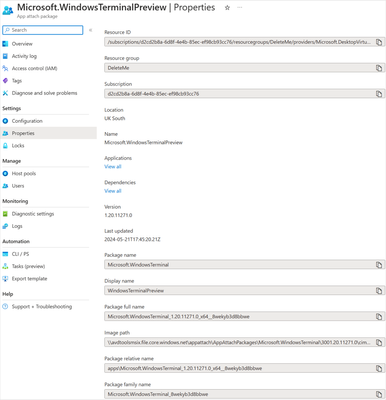
Task: Open the more options ellipsis
Action: (x=240, y=8)
